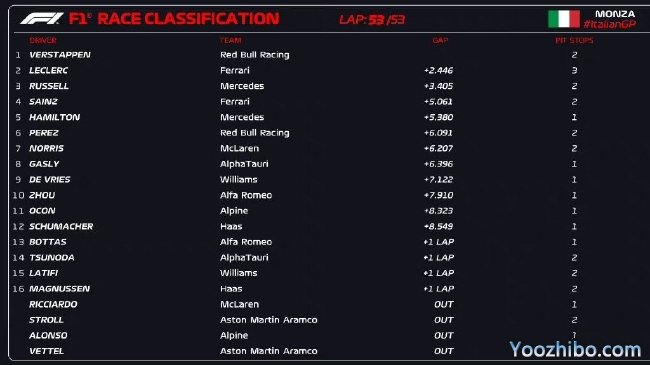Select LECLERC in second place
This screenshot has height=365, width=650.
49,71
